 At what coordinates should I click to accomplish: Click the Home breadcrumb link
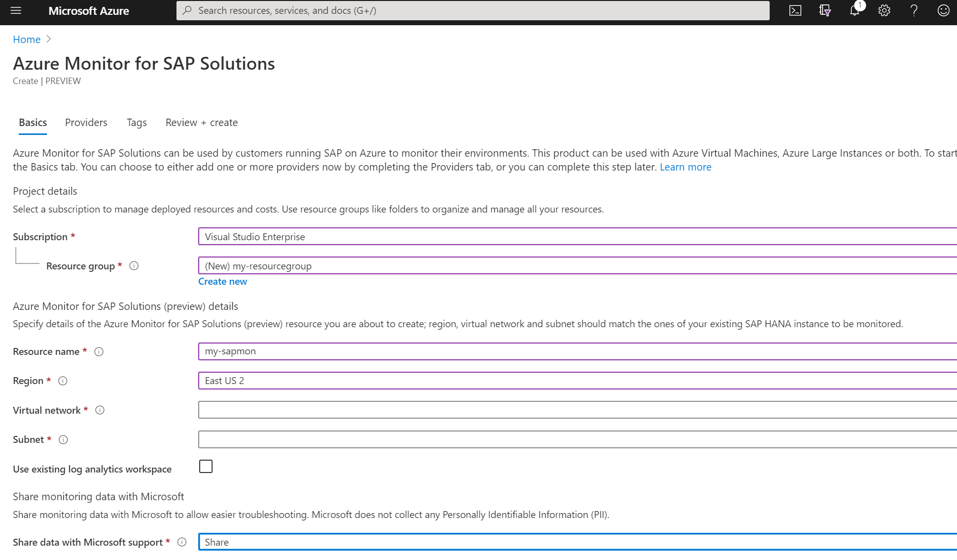pos(27,40)
